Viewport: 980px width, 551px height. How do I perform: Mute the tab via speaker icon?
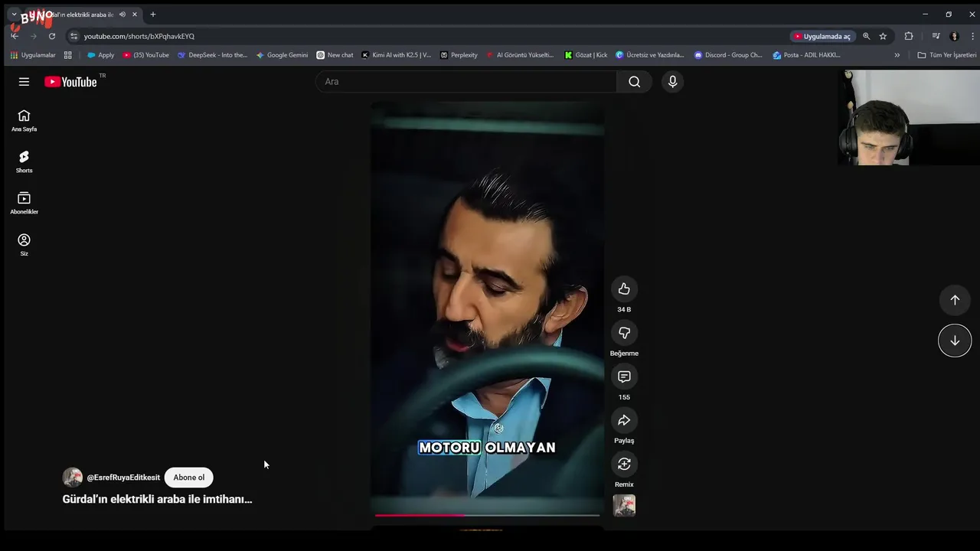pyautogui.click(x=122, y=15)
